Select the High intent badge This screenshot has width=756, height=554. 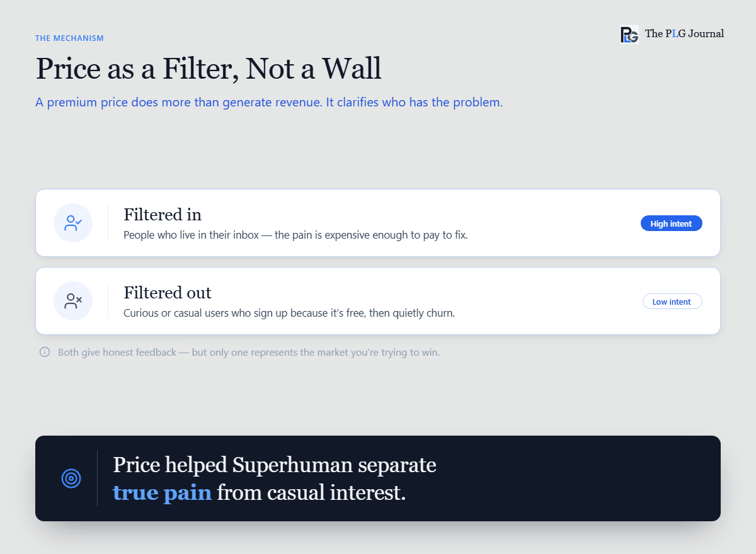671,223
